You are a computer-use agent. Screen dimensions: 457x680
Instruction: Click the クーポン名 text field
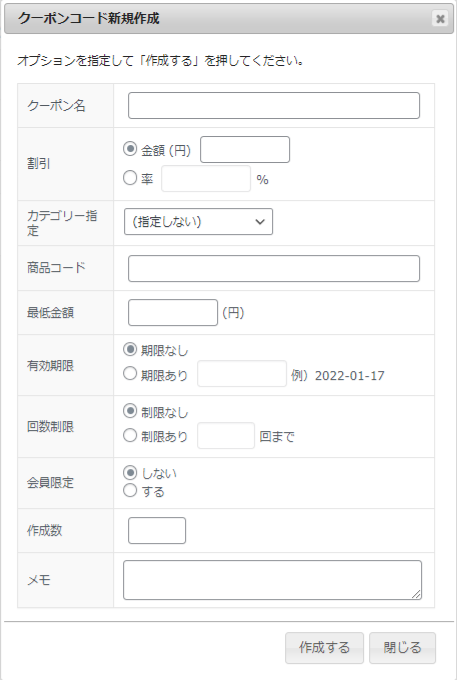coord(274,105)
